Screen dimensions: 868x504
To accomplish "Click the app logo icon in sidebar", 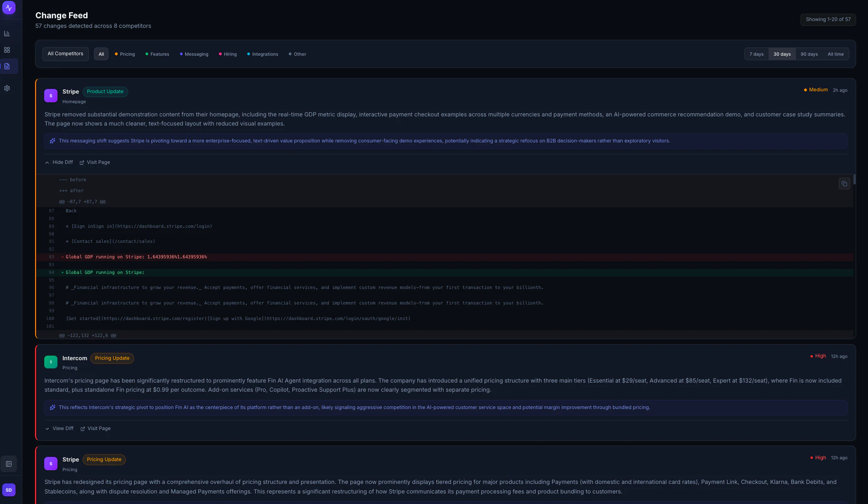I will [9, 8].
